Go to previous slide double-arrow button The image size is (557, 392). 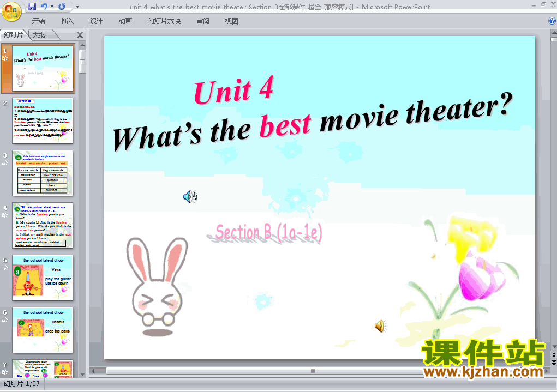click(554, 355)
